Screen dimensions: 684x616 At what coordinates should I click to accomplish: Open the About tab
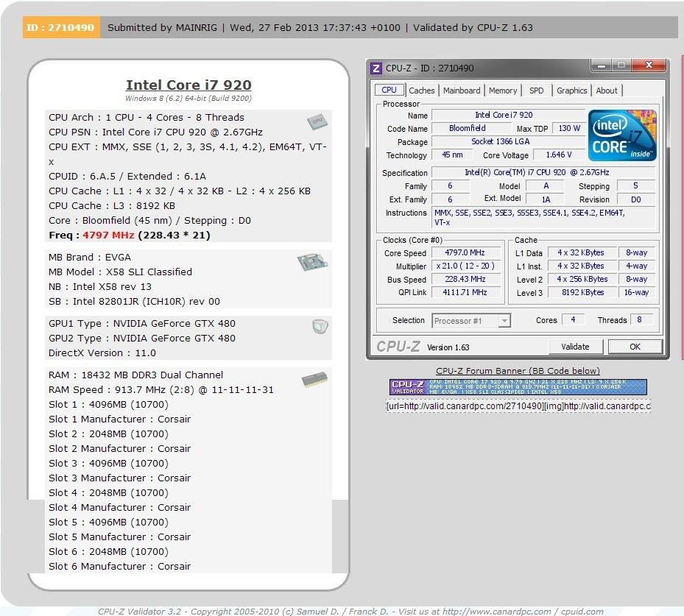pos(607,91)
